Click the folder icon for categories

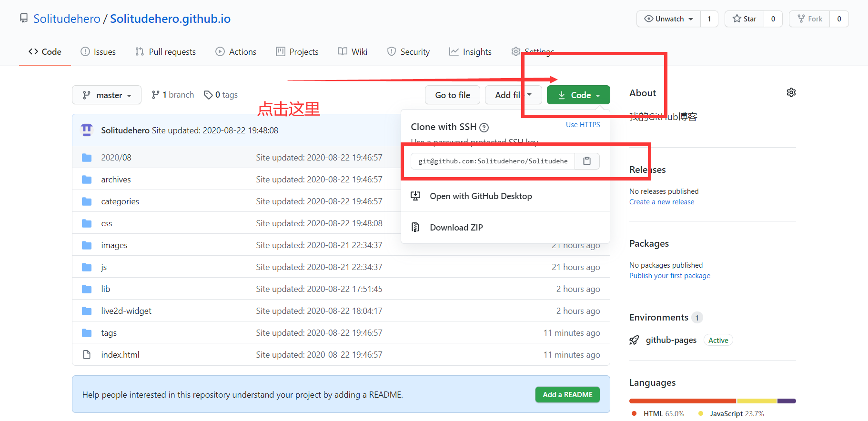[x=87, y=201]
